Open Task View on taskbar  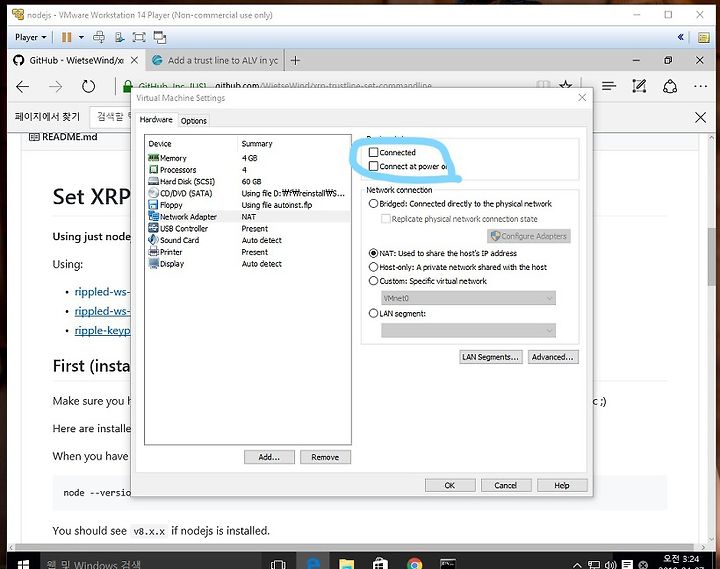pyautogui.click(x=278, y=564)
